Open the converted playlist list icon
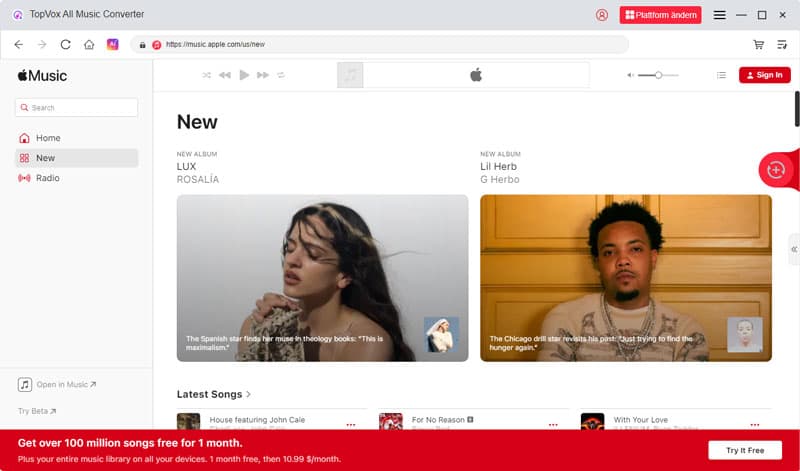800x471 pixels. click(782, 44)
